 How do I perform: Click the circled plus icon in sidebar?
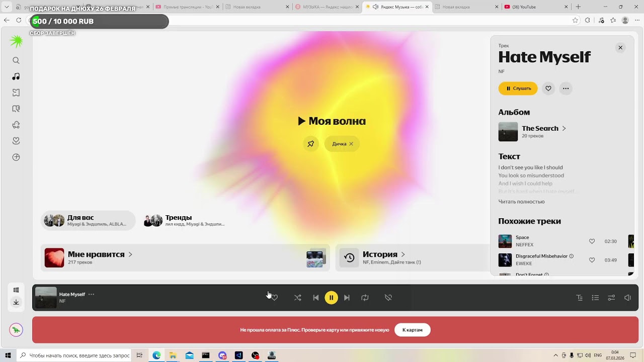pos(16,157)
